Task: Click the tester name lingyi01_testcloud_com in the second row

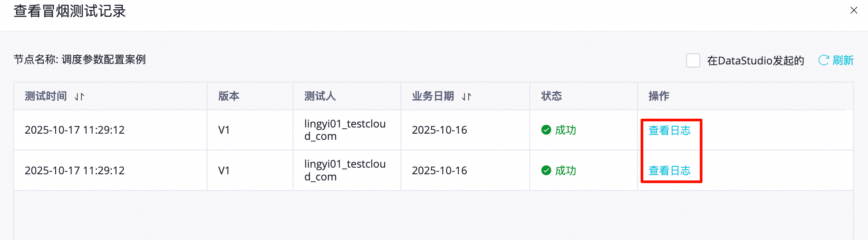Action: [x=345, y=170]
